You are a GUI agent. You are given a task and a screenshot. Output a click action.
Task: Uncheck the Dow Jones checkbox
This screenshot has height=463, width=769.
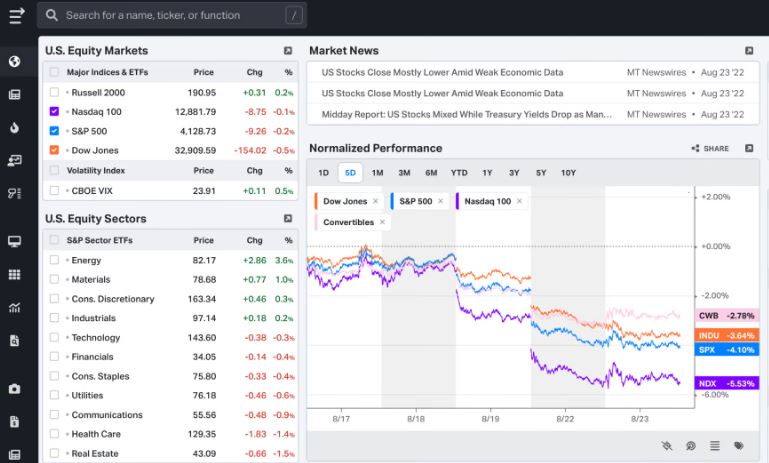point(54,150)
